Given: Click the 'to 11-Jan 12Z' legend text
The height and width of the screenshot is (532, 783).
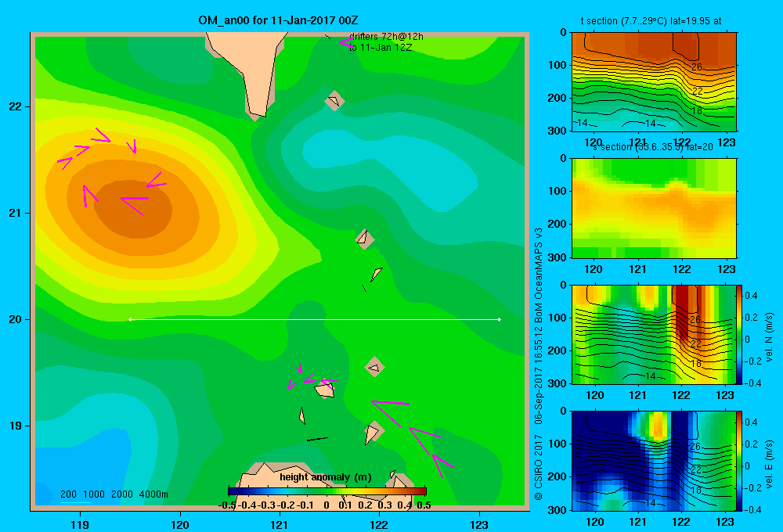Looking at the screenshot, I should click(x=381, y=48).
